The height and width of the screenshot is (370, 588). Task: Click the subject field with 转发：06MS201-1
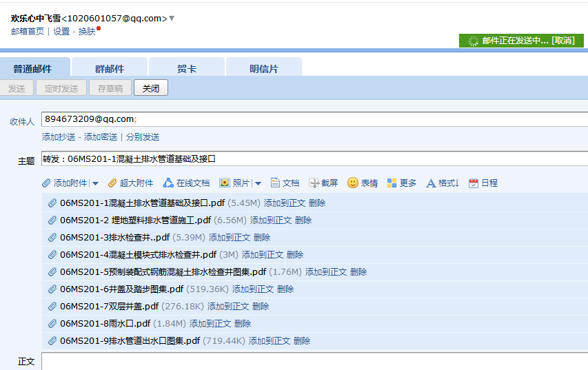click(314, 159)
